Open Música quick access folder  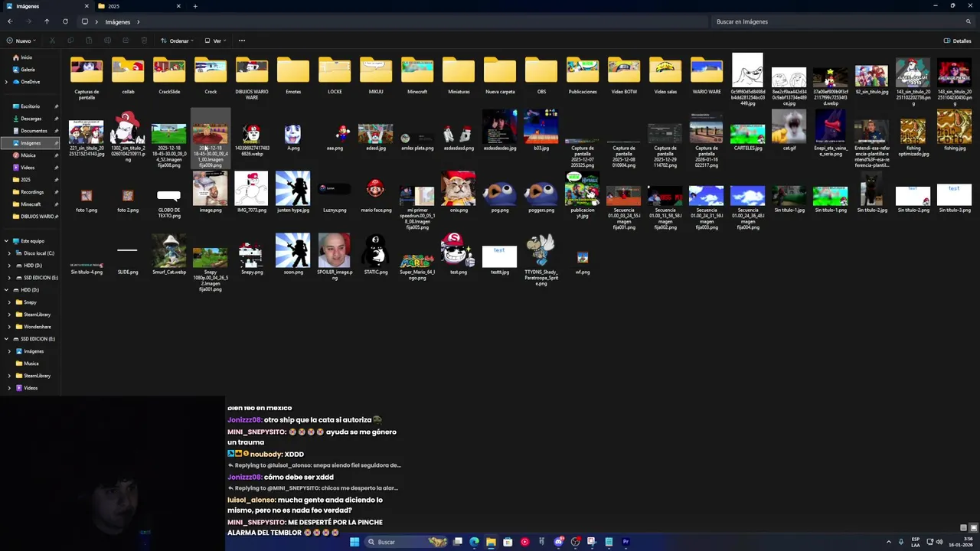click(24, 155)
